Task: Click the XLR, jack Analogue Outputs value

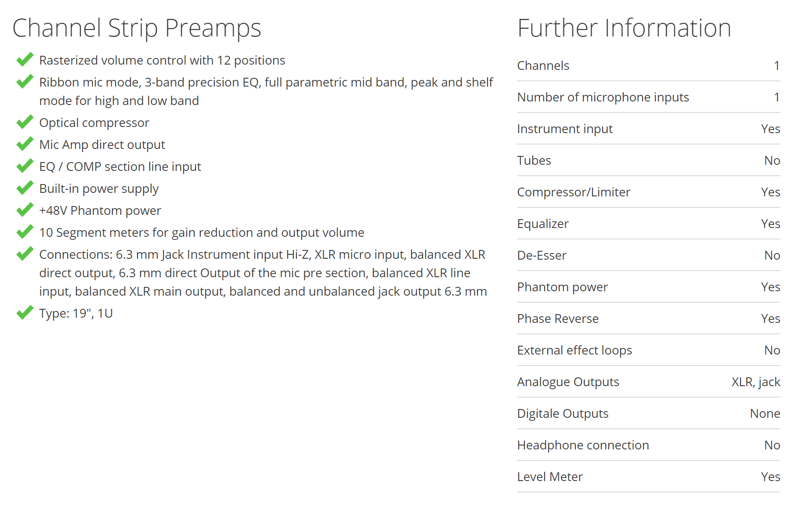Action: tap(756, 382)
